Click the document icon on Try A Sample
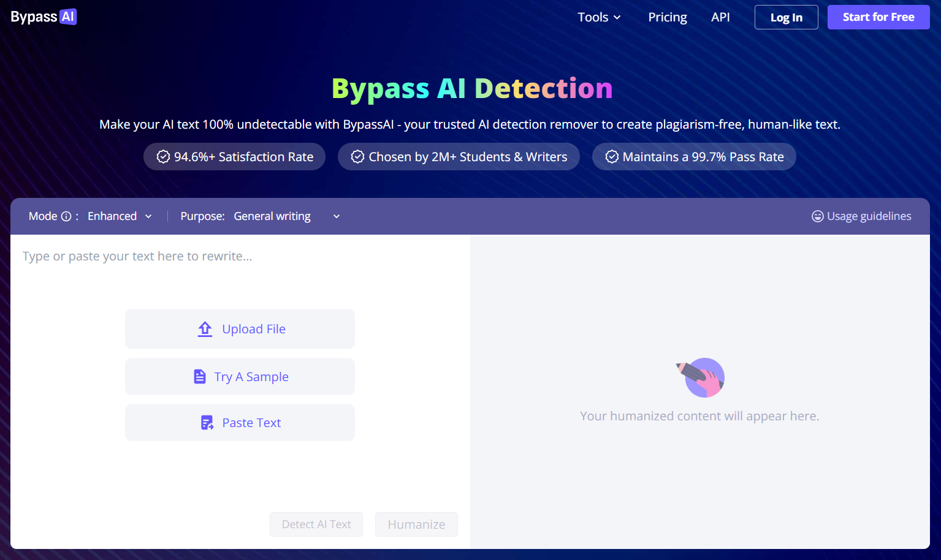This screenshot has width=941, height=560. click(200, 376)
